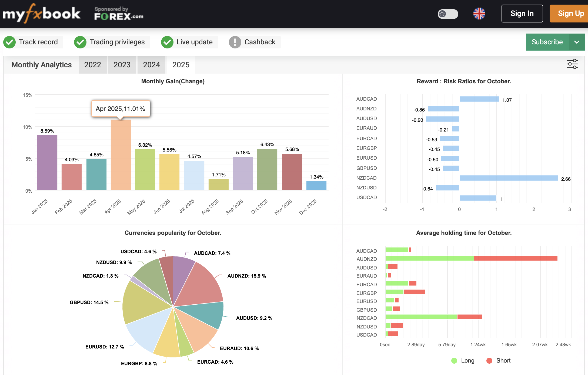Select the UK flag language icon
The image size is (588, 375).
click(479, 13)
